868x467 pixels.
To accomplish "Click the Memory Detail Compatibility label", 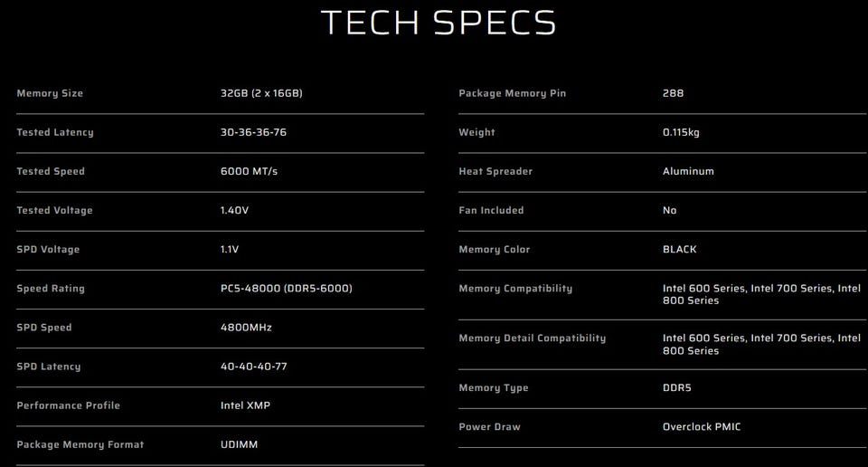I will coord(532,338).
